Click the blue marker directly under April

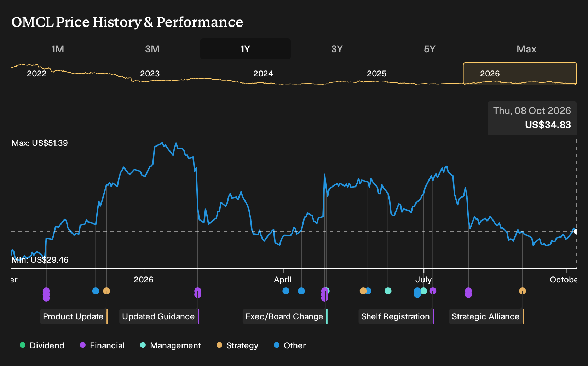[x=286, y=291]
